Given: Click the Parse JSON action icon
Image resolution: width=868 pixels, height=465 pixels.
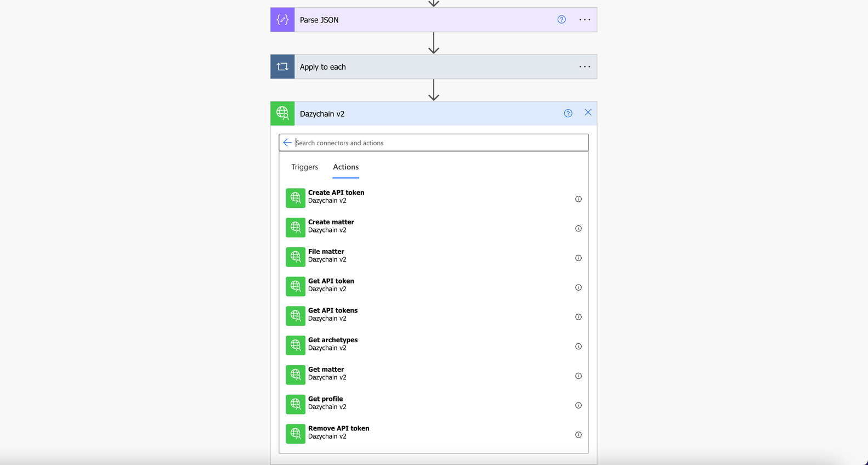Looking at the screenshot, I should [x=282, y=20].
